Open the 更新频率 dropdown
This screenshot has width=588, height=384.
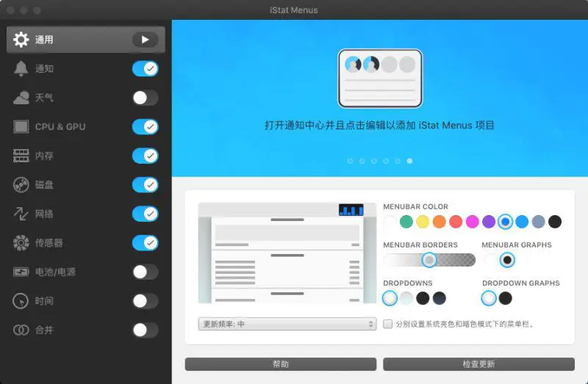point(287,324)
